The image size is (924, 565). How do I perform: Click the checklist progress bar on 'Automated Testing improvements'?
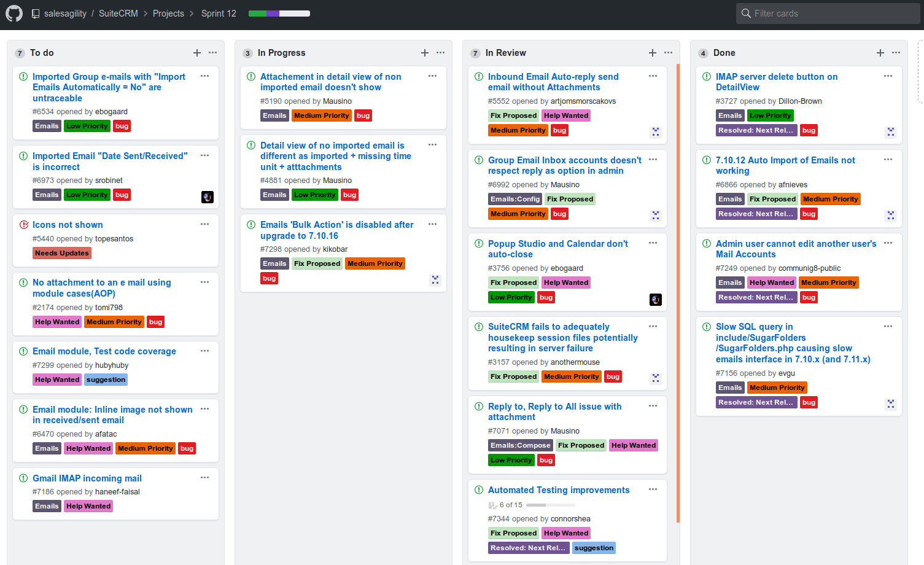(x=549, y=505)
